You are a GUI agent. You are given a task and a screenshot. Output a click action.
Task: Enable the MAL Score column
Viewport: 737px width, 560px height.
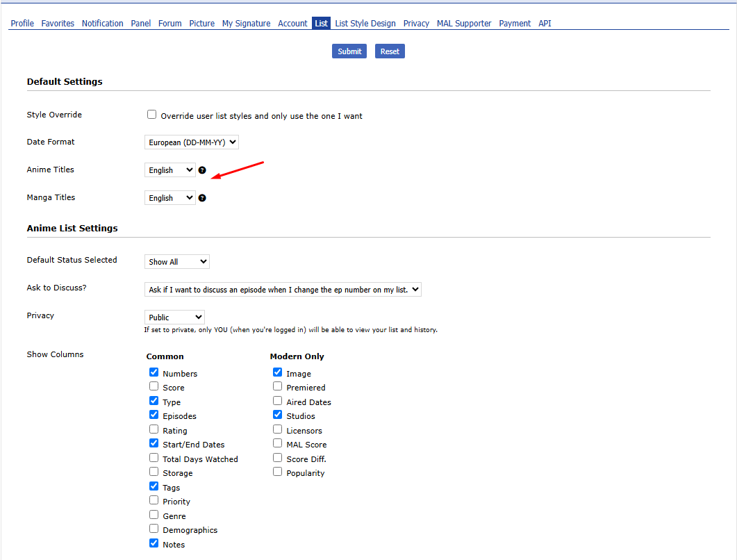[x=278, y=444]
